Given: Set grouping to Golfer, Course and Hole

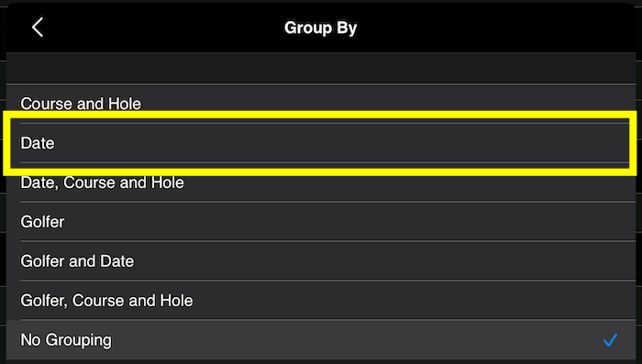Looking at the screenshot, I should click(x=321, y=300).
